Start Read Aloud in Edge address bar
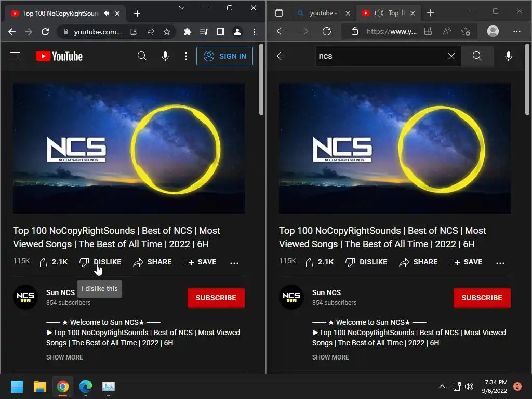The image size is (532, 399). [447, 31]
